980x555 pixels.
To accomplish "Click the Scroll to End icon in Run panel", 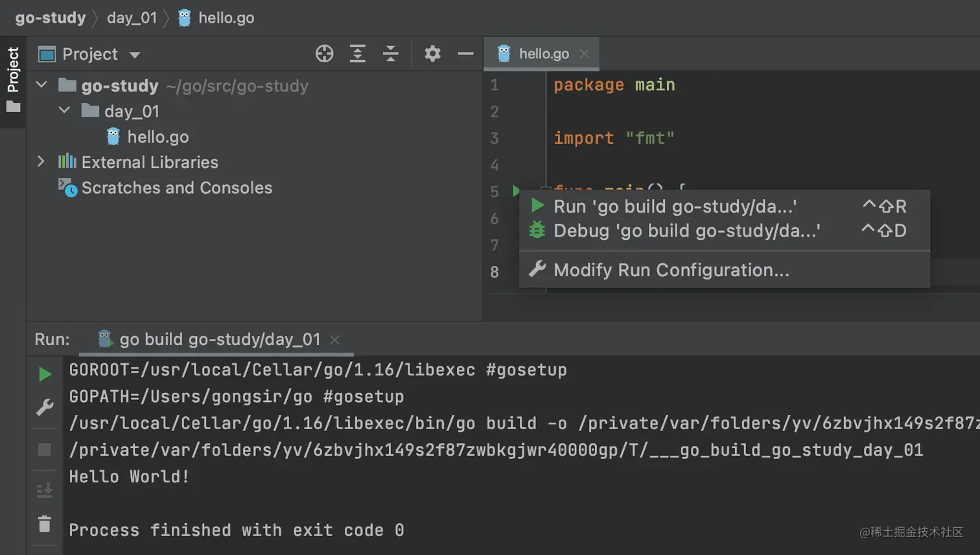I will (x=45, y=491).
